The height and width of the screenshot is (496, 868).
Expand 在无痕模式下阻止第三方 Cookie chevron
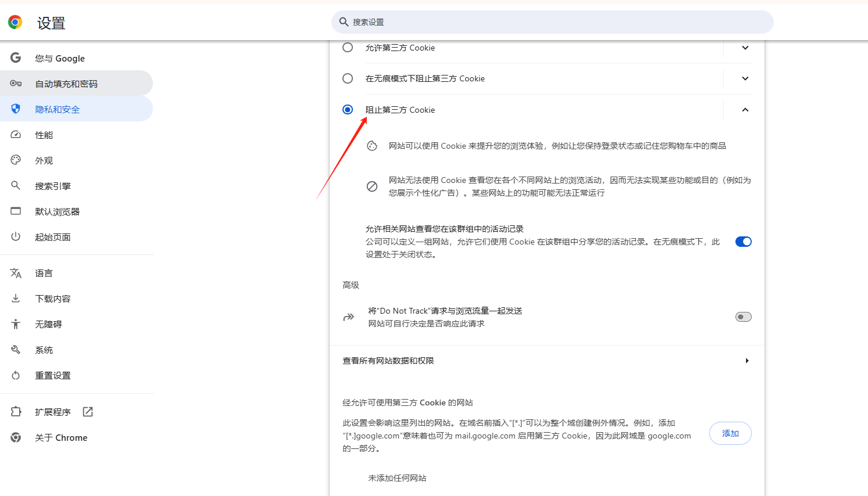(x=745, y=78)
